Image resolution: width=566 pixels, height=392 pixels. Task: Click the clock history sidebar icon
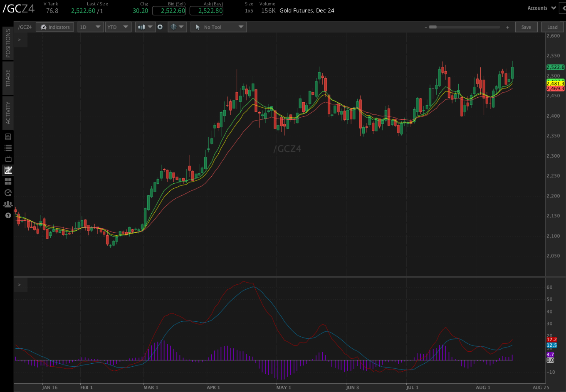point(7,192)
